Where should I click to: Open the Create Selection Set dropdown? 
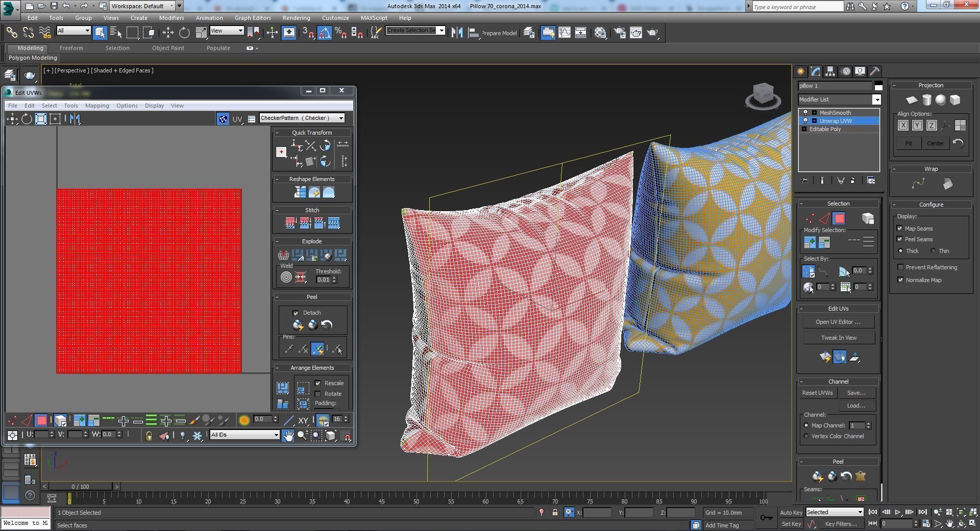[415, 30]
